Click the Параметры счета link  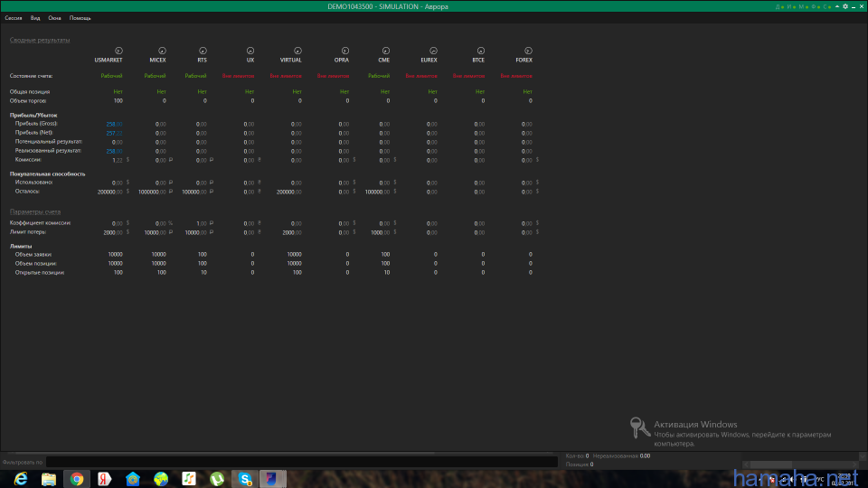click(35, 211)
